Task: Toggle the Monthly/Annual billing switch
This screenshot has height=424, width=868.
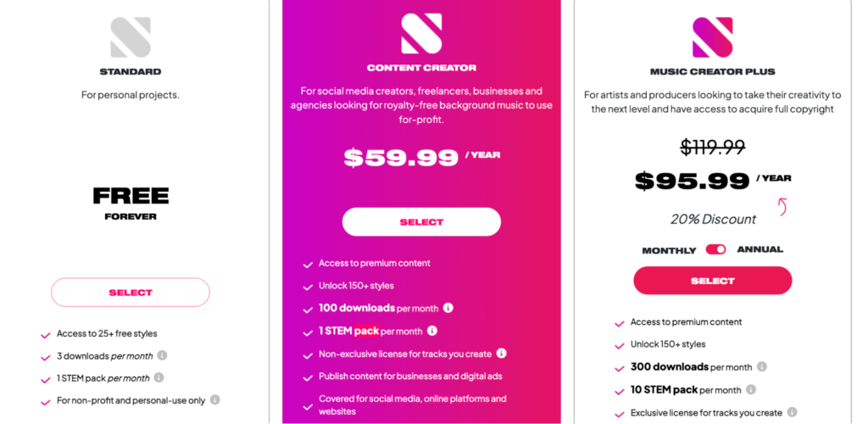Action: 715,249
